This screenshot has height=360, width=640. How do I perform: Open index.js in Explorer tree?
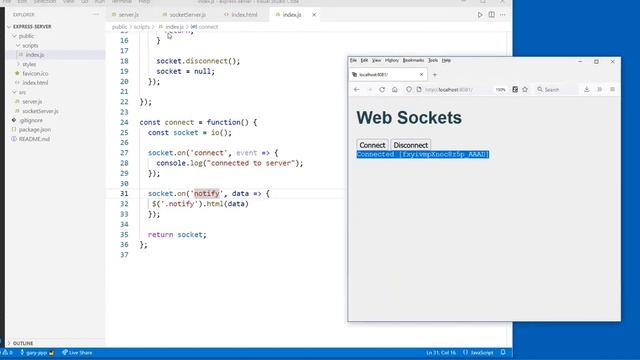[x=35, y=55]
